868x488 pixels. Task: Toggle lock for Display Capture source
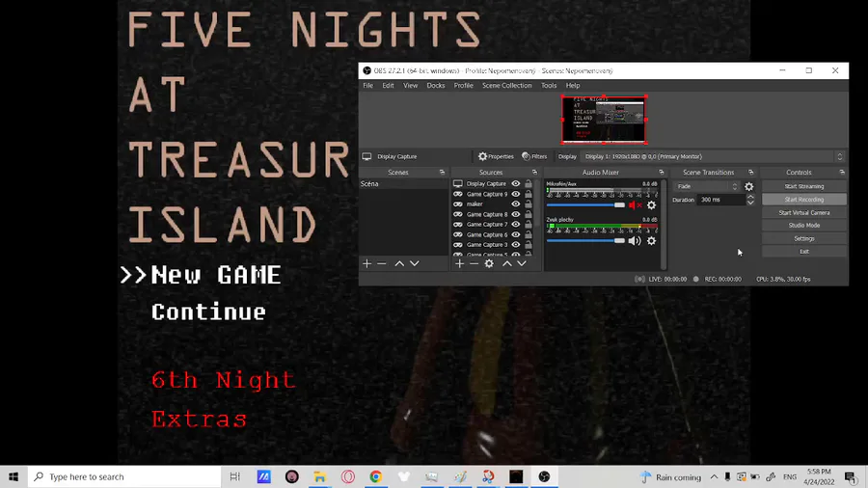(x=529, y=183)
